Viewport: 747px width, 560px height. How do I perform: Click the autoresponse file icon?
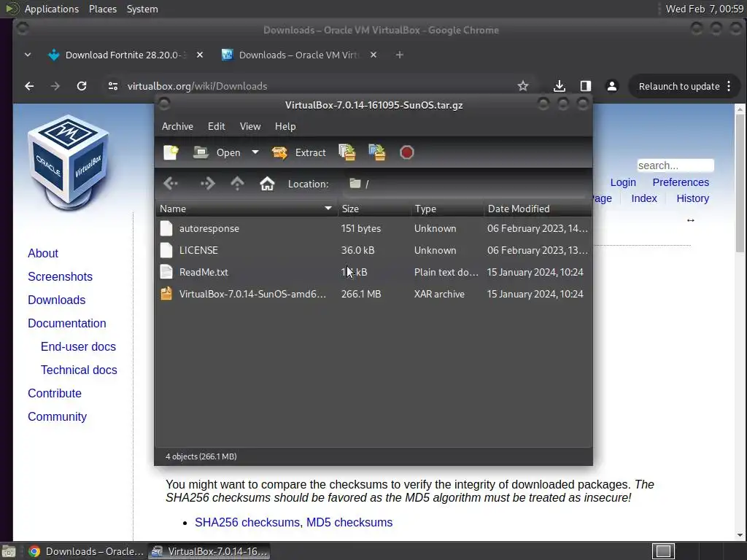pyautogui.click(x=166, y=228)
